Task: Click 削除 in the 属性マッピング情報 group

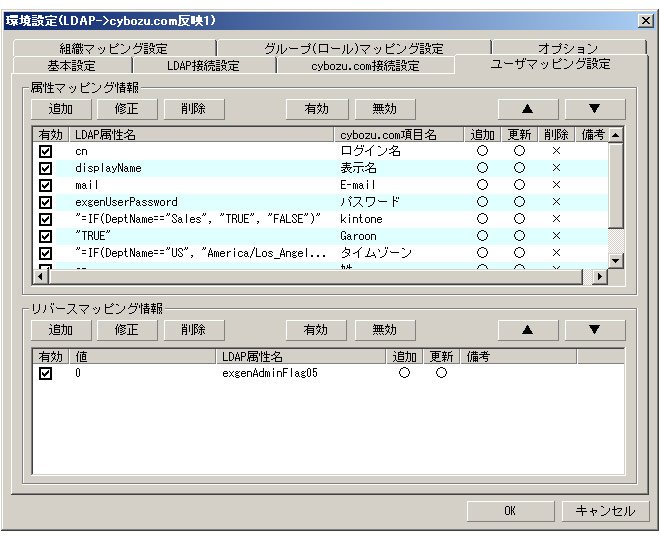Action: coord(194,109)
